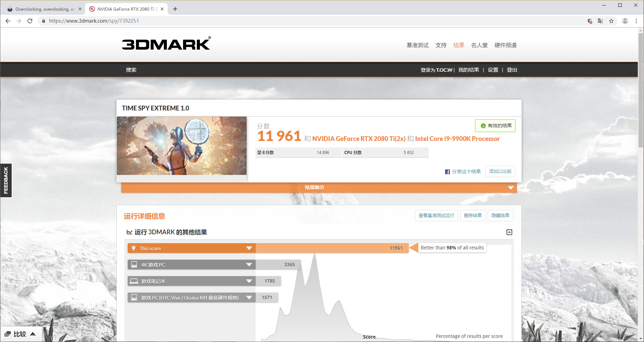The height and width of the screenshot is (342, 644).
Task: Click the compare stack icon at bottom
Action: point(8,334)
